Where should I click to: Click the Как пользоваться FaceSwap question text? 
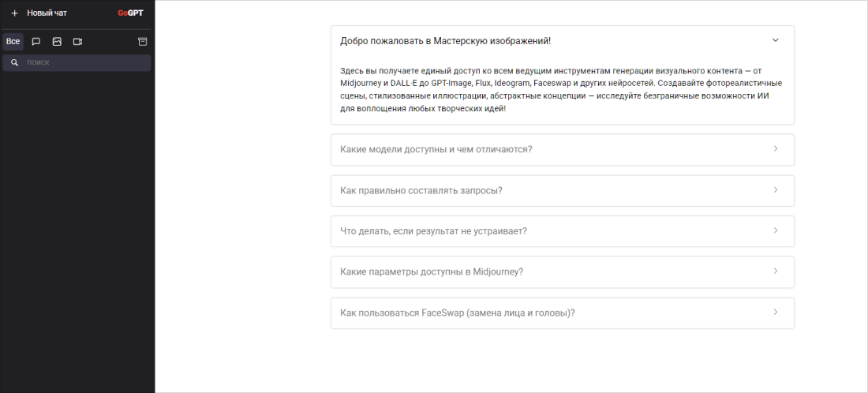point(457,313)
